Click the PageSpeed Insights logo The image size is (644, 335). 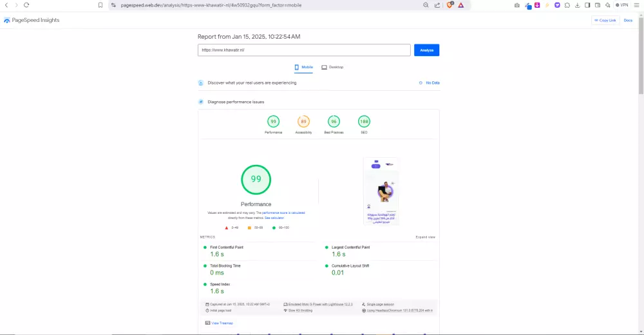32,20
